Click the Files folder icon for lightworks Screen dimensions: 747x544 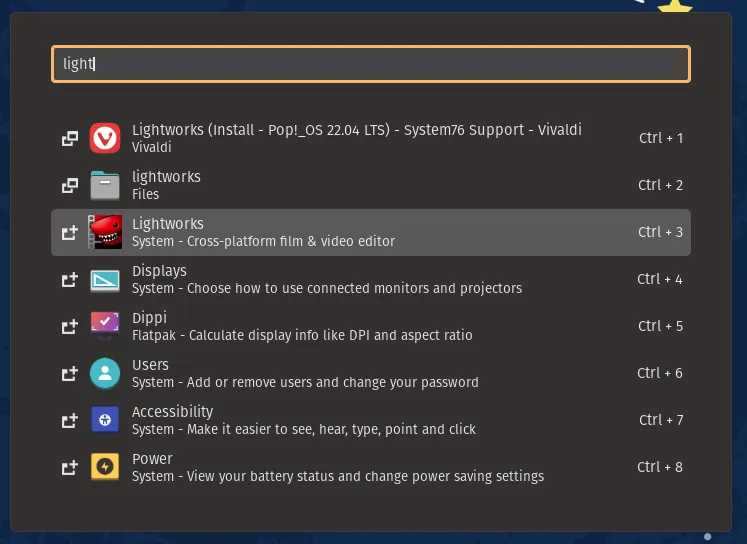coord(105,185)
